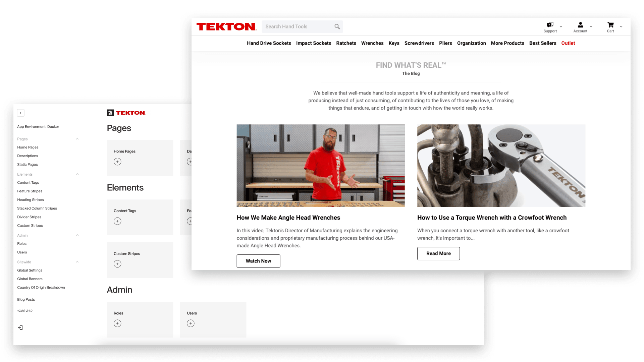Click the Blog Posts link in sidebar

coord(26,299)
